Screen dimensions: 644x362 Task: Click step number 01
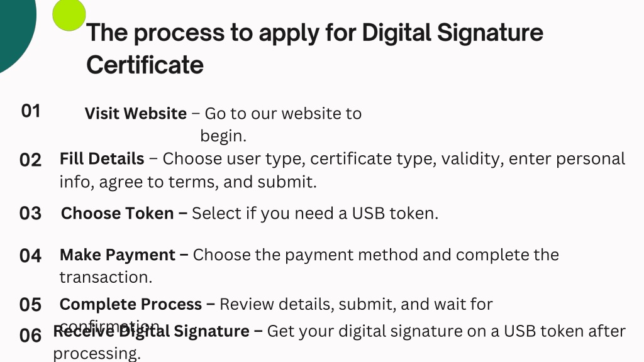tap(31, 111)
